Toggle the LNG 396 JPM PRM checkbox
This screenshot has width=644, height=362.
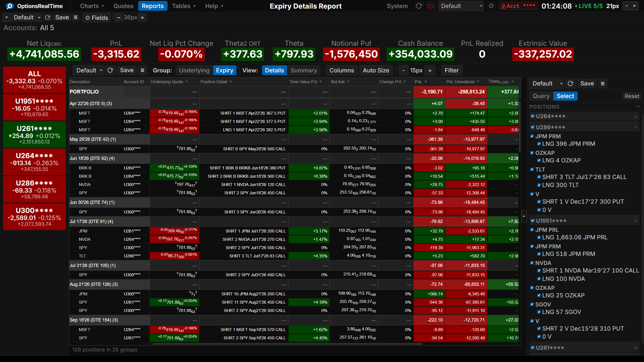(x=539, y=144)
